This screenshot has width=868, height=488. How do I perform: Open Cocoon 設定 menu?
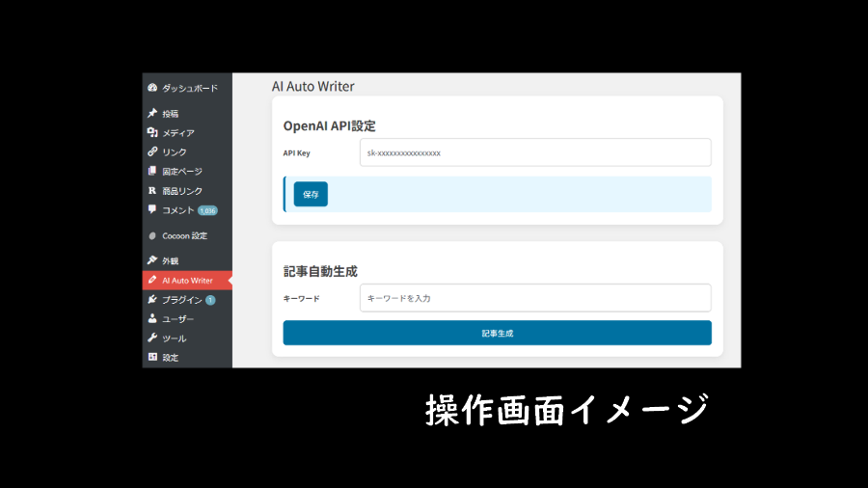tap(187, 235)
